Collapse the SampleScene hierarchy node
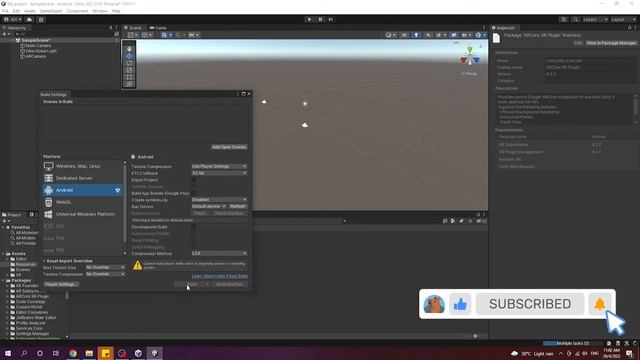Viewport: 640px width, 360px height. click(x=13, y=40)
